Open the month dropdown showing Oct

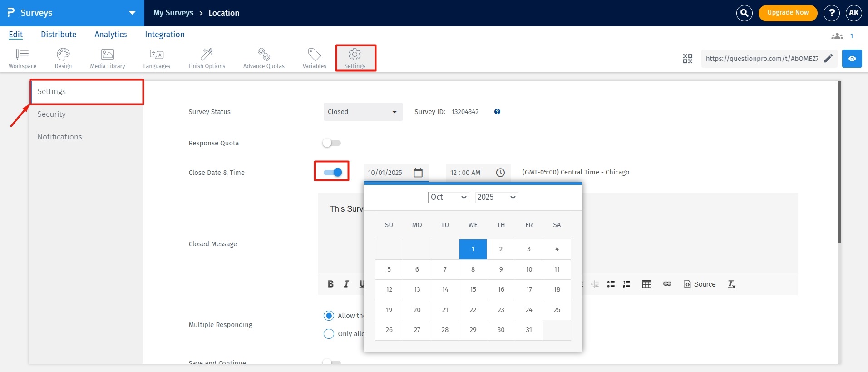(x=448, y=197)
